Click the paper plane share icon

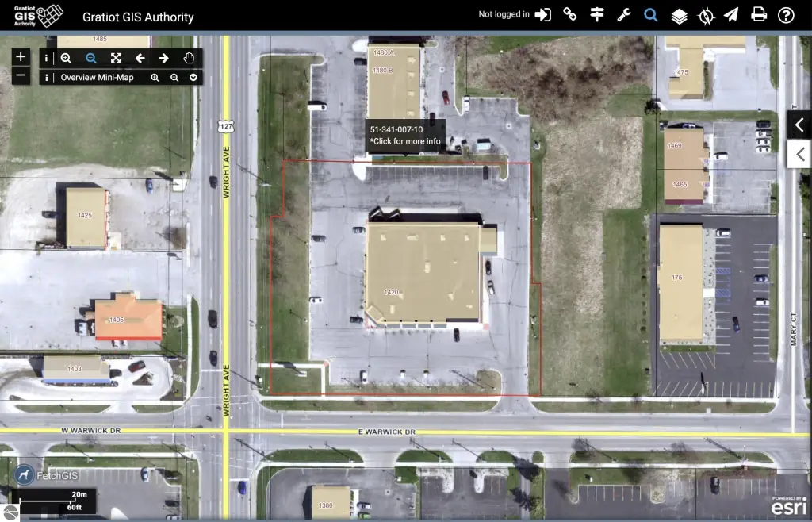coord(731,15)
